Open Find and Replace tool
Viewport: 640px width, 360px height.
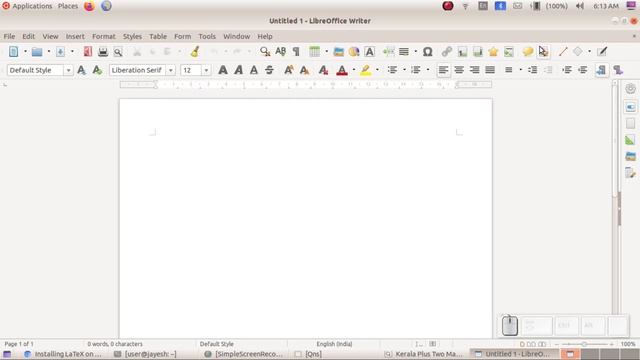point(265,51)
